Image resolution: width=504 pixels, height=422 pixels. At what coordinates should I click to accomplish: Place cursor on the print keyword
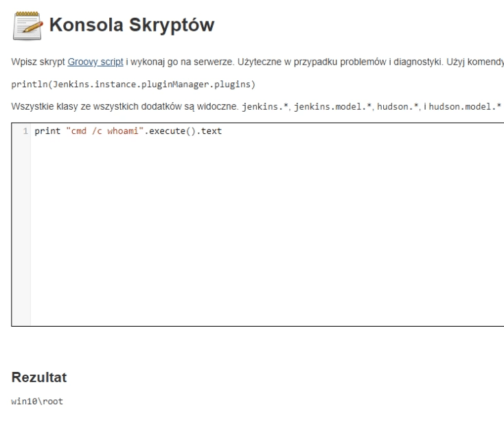[x=47, y=131]
